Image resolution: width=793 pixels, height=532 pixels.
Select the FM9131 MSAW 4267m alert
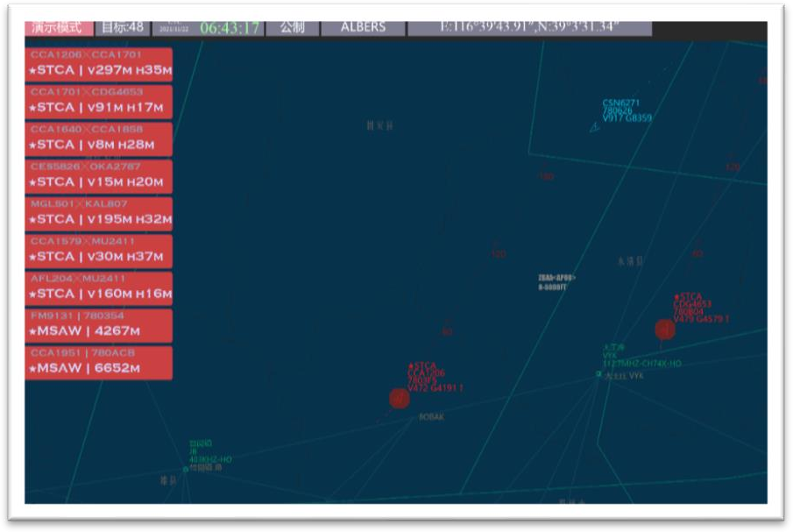pos(99,326)
